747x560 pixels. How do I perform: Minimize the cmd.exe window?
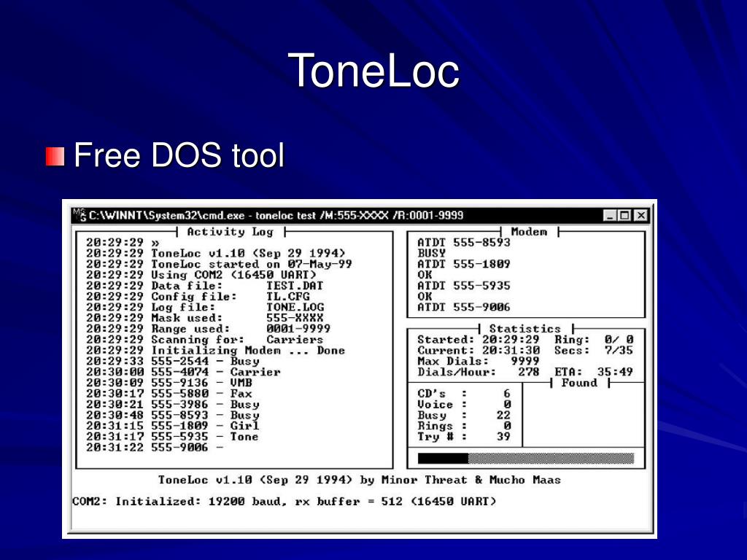pyautogui.click(x=610, y=216)
